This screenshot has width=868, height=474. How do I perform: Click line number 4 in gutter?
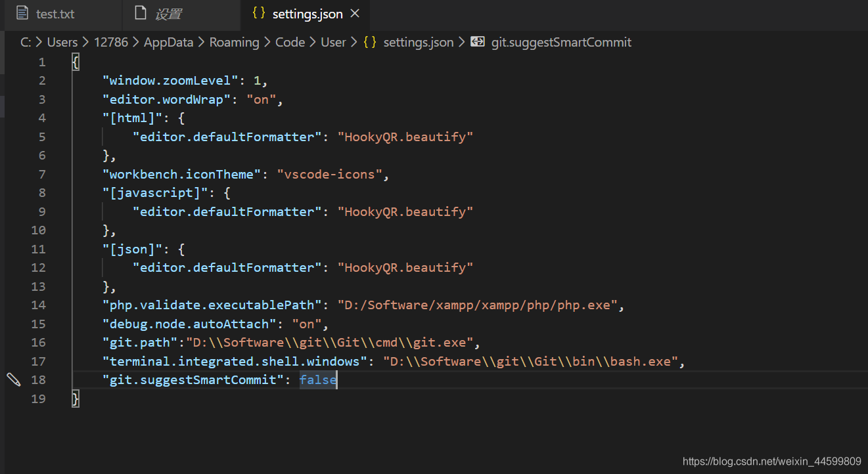point(42,118)
